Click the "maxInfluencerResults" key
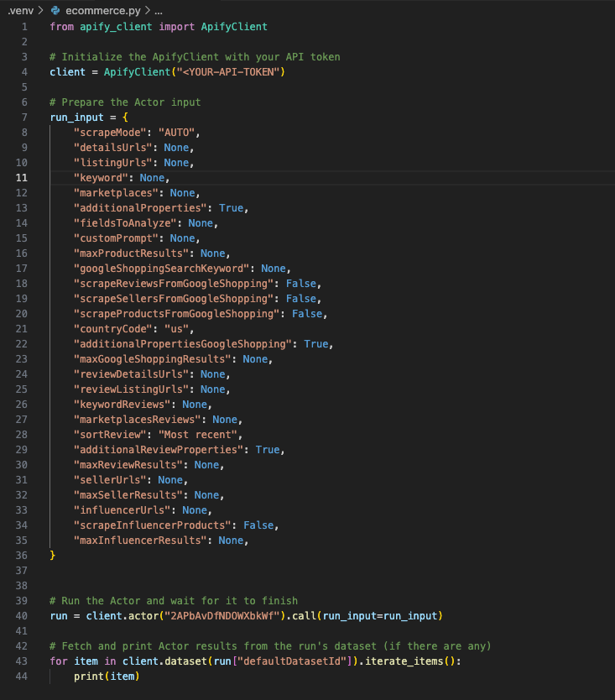The image size is (615, 700). 141,541
